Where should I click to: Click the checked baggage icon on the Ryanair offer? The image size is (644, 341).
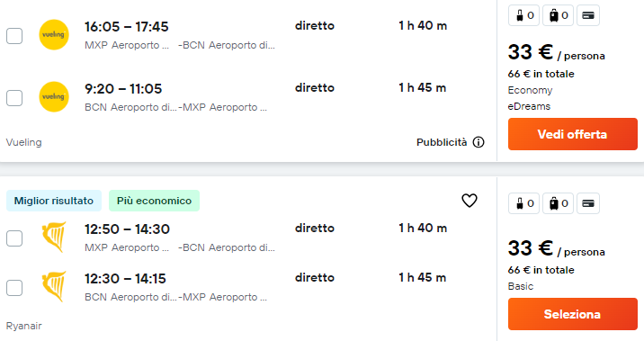[558, 203]
